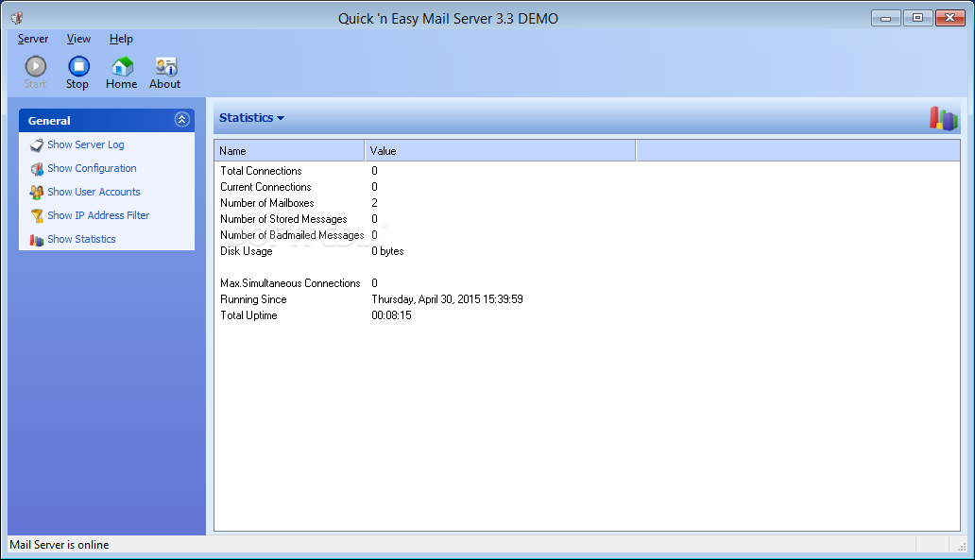Viewport: 975px width, 560px height.
Task: Select the Number of Mailboxes row
Action: click(587, 203)
